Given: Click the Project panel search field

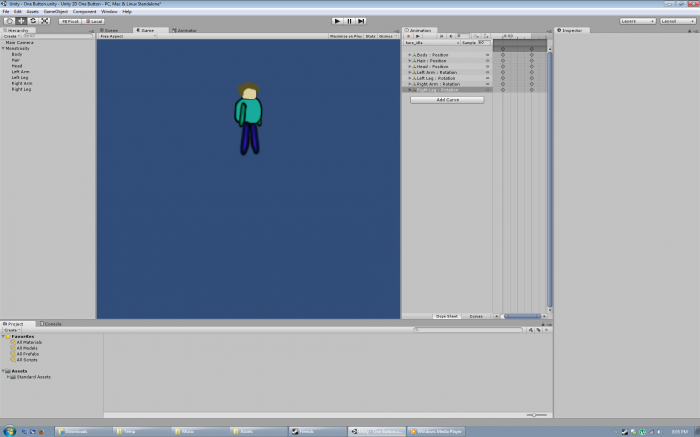Looking at the screenshot, I should (x=468, y=330).
